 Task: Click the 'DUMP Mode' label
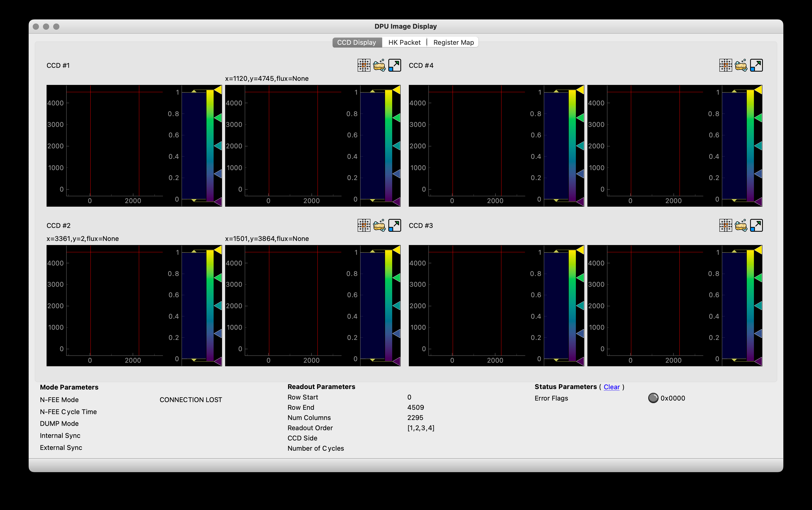click(59, 424)
